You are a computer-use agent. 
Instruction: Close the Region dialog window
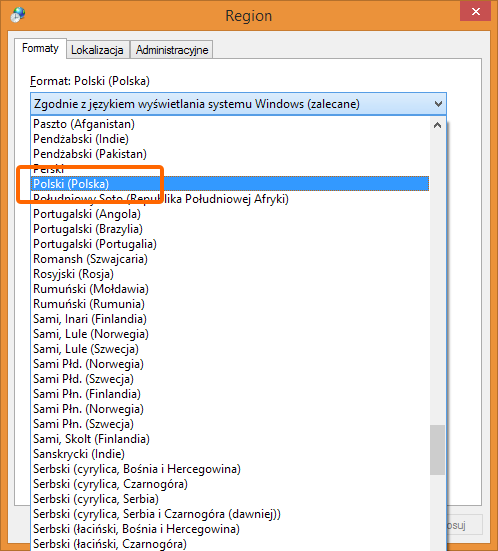[x=476, y=11]
